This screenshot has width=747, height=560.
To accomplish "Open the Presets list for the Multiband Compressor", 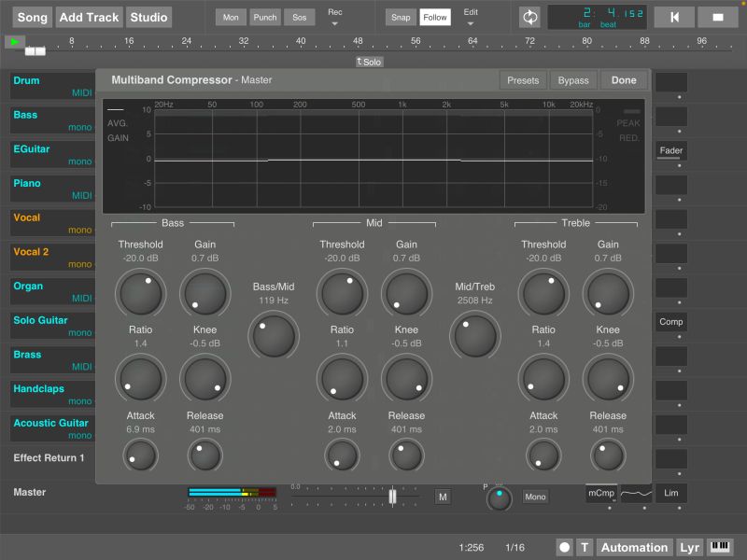I will 522,80.
